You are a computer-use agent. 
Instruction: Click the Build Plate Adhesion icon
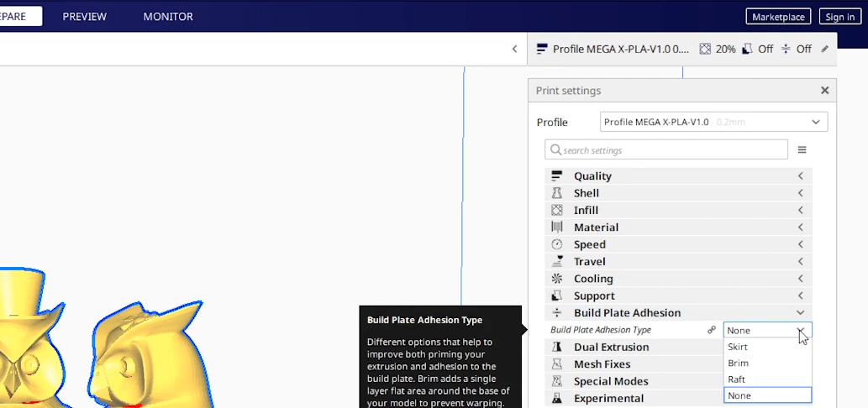point(557,312)
